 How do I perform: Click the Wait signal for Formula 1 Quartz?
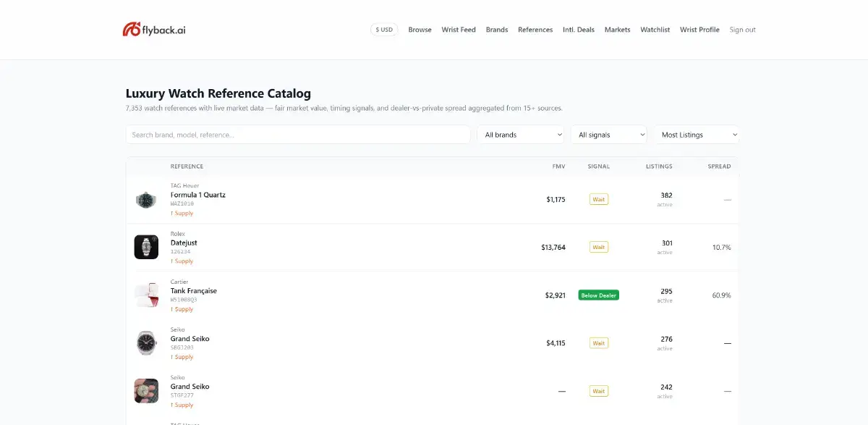(599, 199)
